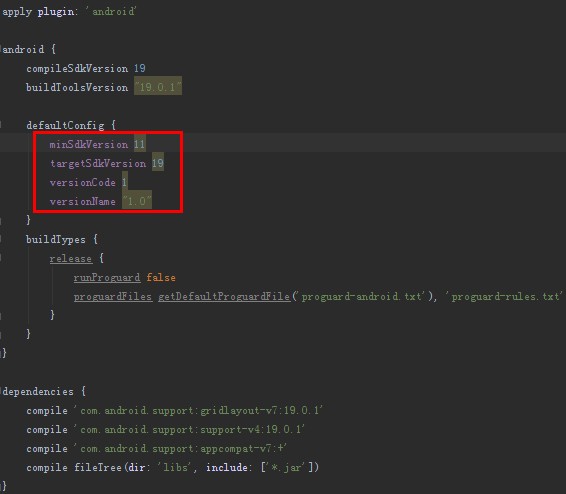Image resolution: width=566 pixels, height=494 pixels.
Task: Collapse the release block fold marker
Action: (1, 258)
